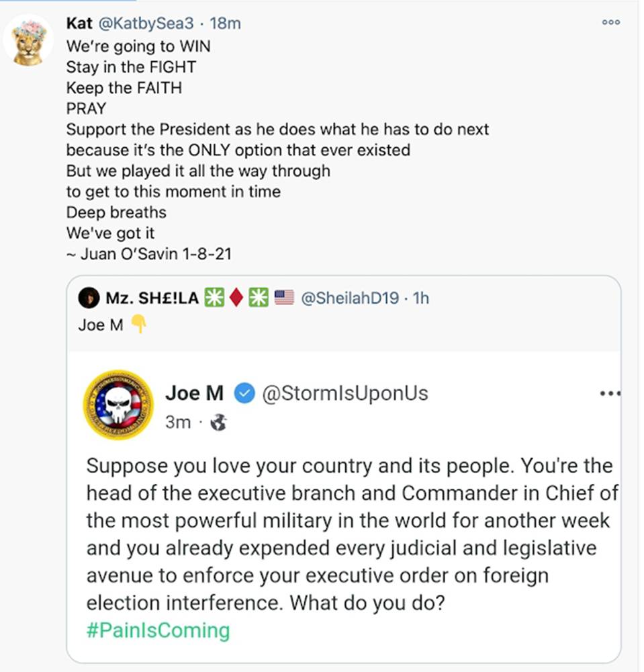Click the Joe M display name
644x672 pixels.
tap(194, 393)
